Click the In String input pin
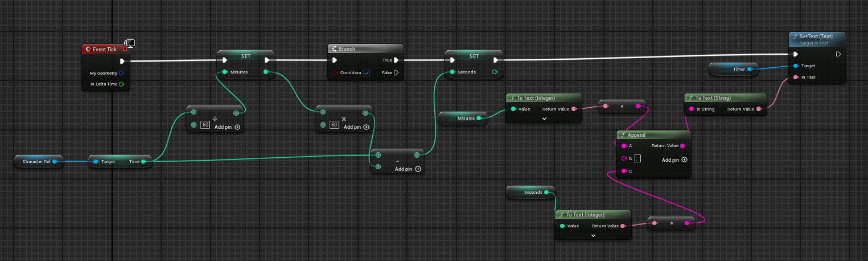The height and width of the screenshot is (261, 868). 692,109
